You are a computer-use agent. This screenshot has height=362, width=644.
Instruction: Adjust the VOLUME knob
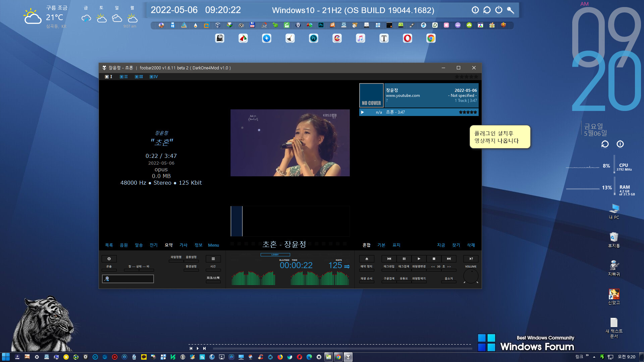click(x=471, y=276)
